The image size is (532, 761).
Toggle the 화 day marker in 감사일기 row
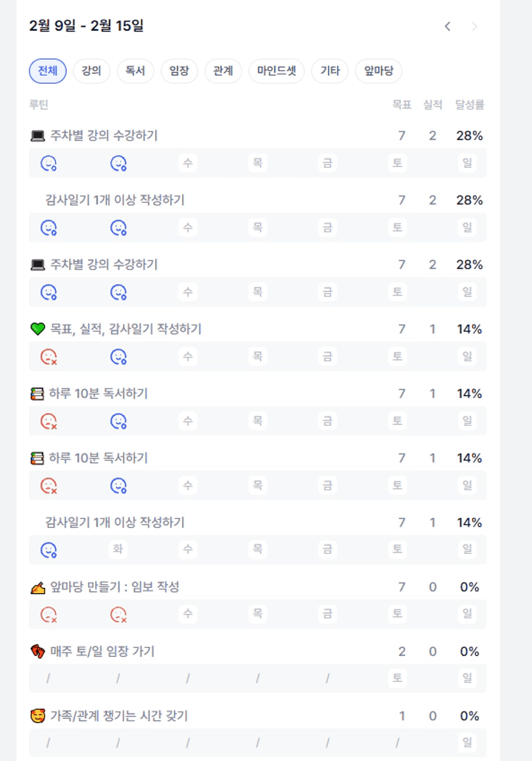[118, 549]
